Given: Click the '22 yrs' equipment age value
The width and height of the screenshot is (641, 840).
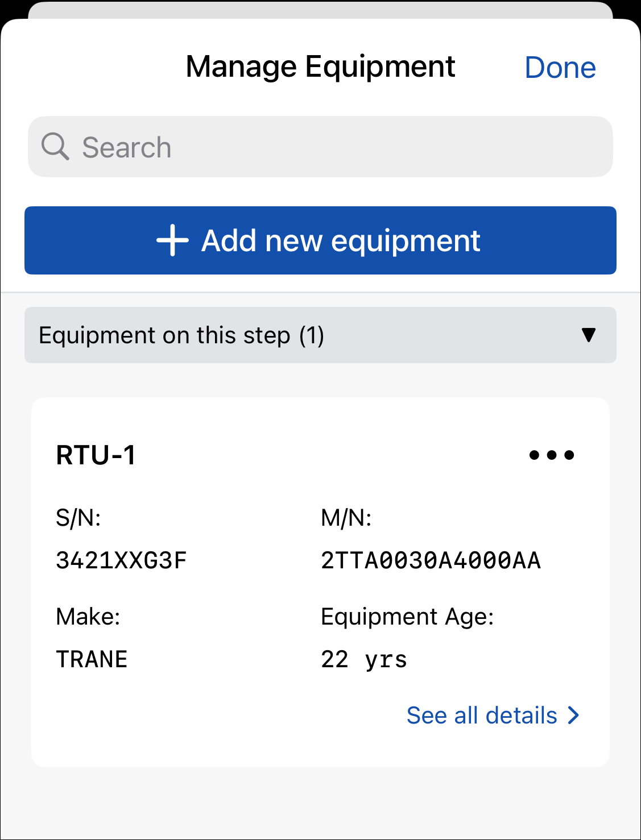Looking at the screenshot, I should (364, 659).
